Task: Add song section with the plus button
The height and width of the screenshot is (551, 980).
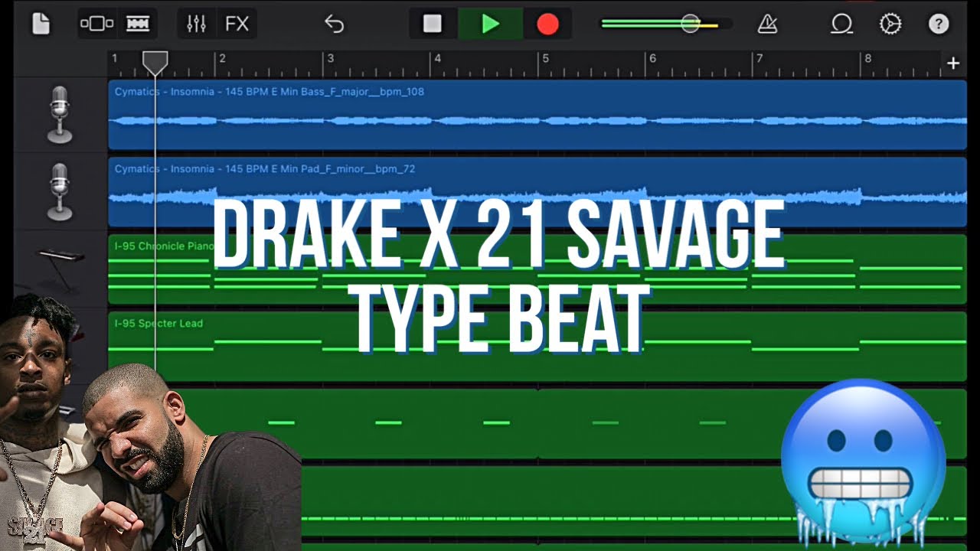Action: click(953, 64)
